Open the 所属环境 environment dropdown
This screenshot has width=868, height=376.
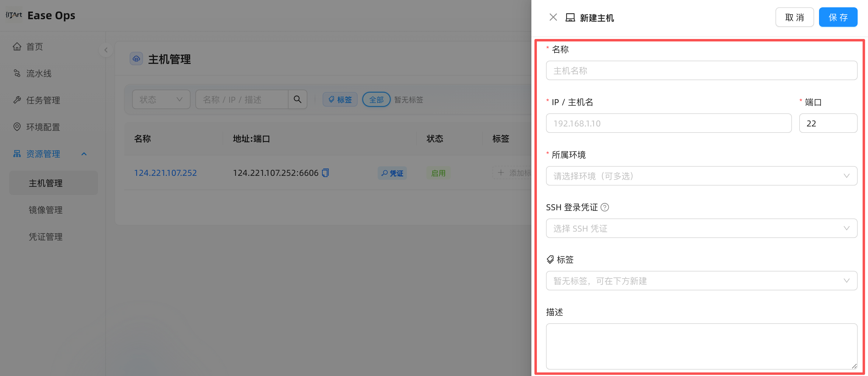click(702, 176)
